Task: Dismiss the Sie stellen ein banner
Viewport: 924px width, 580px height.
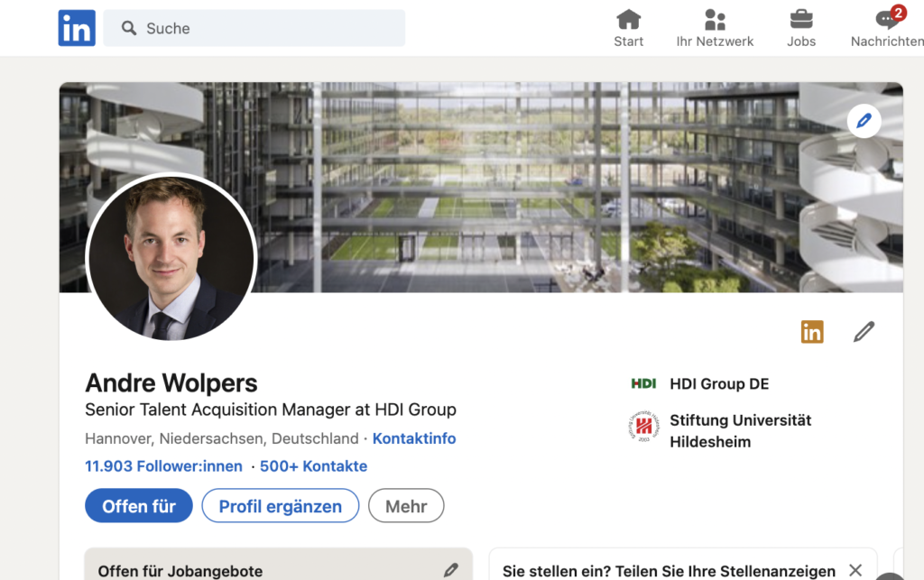Action: click(x=855, y=570)
